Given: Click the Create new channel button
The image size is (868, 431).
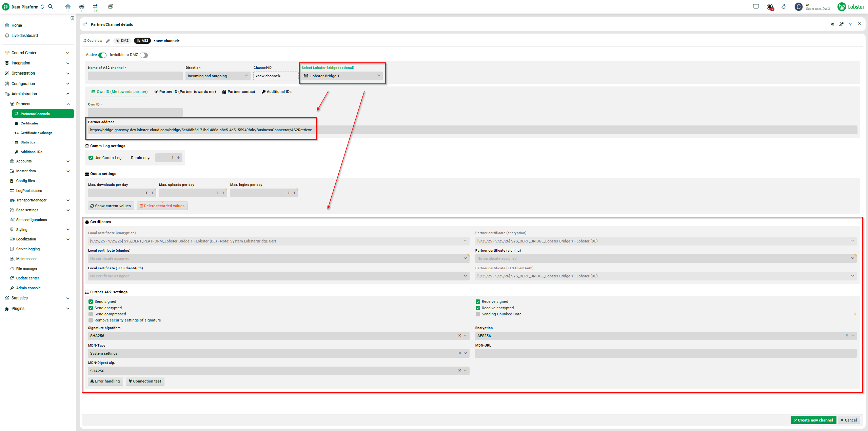Looking at the screenshot, I should pyautogui.click(x=813, y=420).
